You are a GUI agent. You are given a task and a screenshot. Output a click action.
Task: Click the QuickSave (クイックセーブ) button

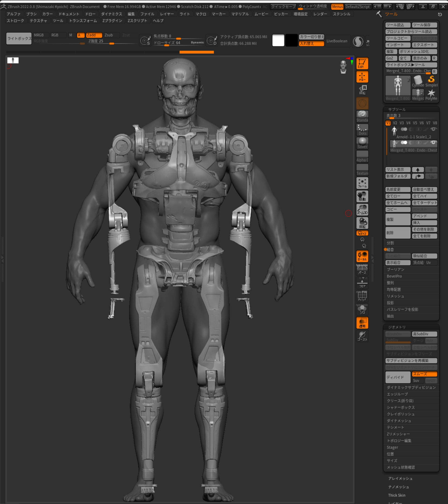(283, 7)
